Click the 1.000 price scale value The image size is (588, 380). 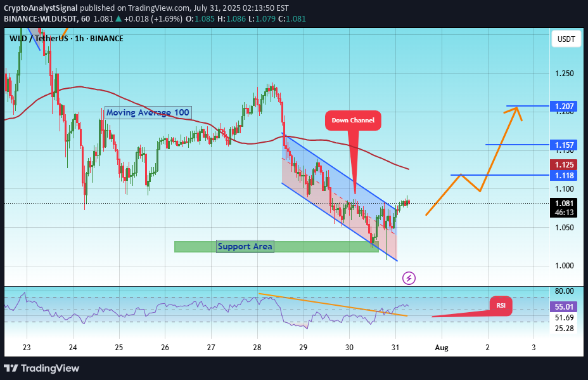point(565,265)
